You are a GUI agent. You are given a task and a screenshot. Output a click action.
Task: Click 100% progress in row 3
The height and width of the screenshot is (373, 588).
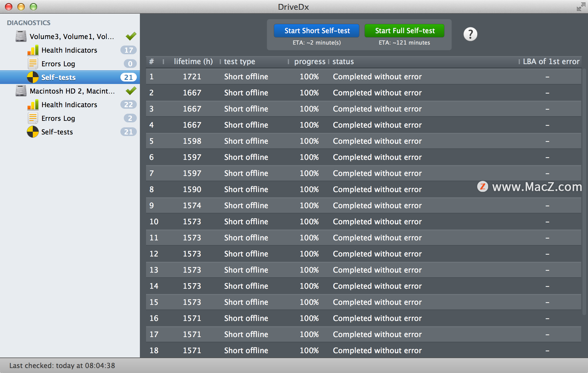(x=309, y=109)
